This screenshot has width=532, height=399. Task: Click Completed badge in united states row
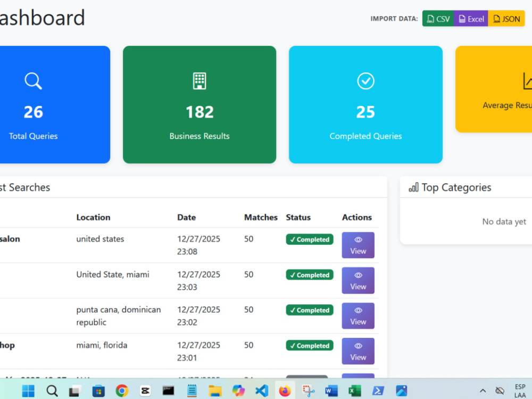310,239
